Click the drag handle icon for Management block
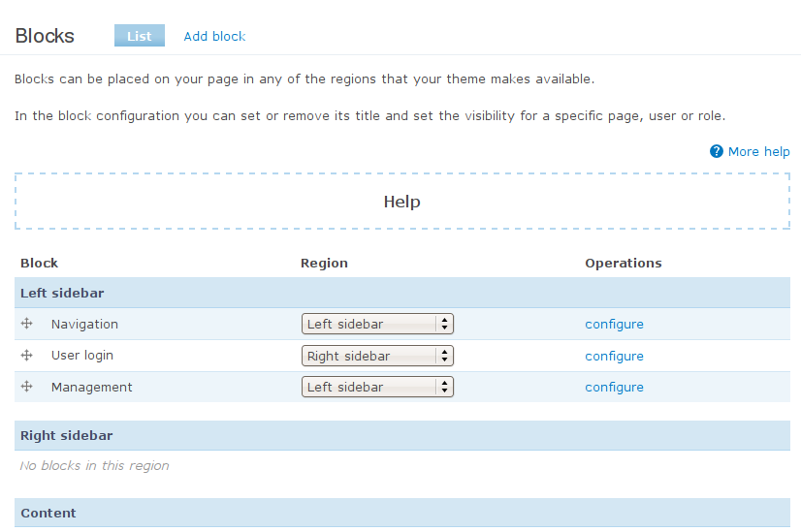 point(26,387)
